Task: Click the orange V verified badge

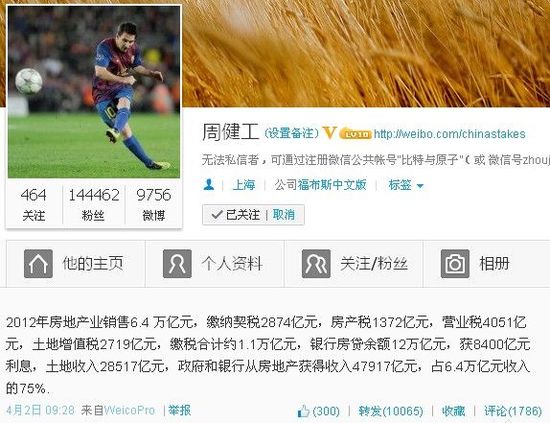Action: 330,133
